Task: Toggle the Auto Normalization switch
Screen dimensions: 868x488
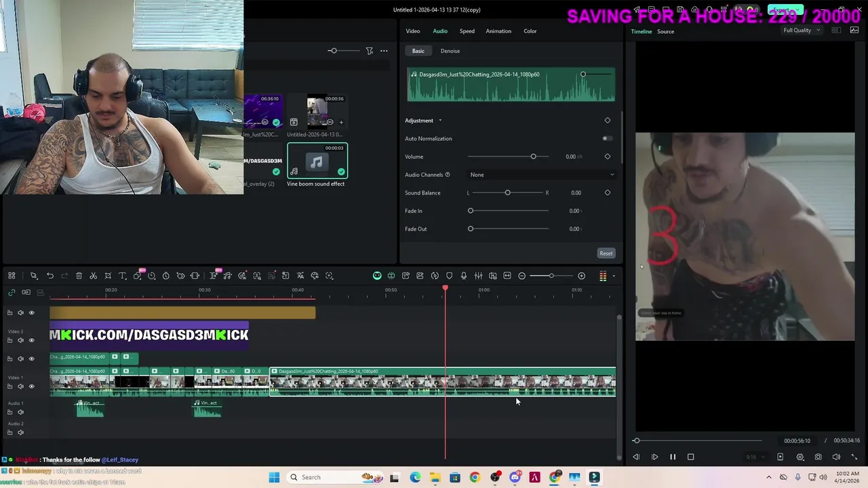Action: [x=607, y=138]
